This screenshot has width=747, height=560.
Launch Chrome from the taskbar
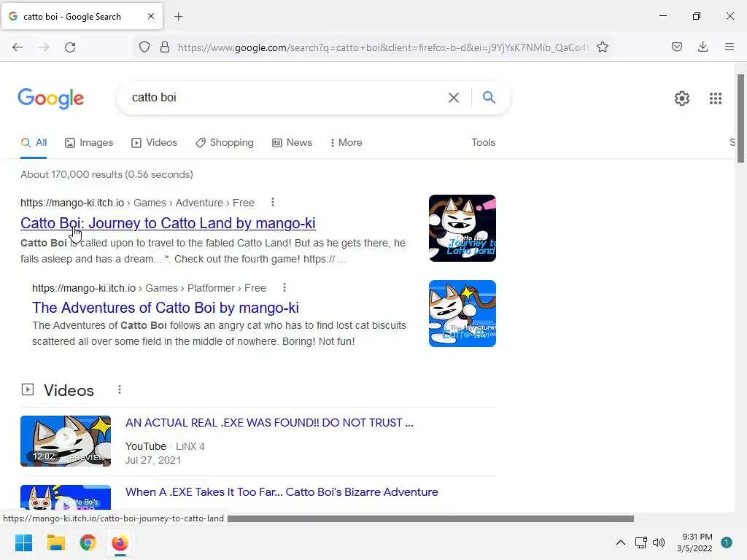tap(88, 542)
